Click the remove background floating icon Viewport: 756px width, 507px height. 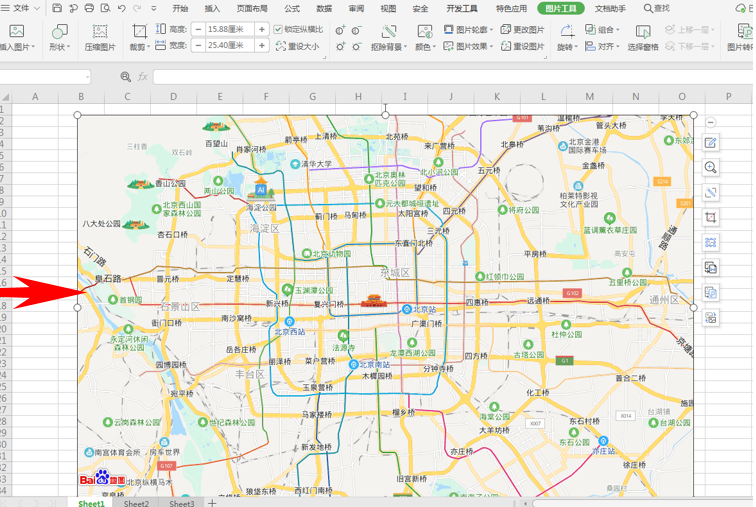pyautogui.click(x=711, y=193)
